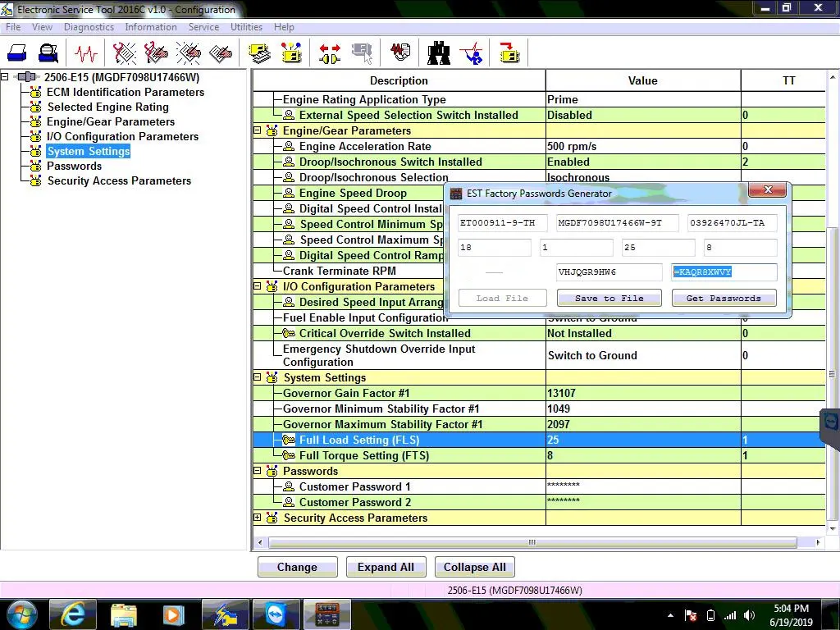Click the Get Passwords button

724,298
